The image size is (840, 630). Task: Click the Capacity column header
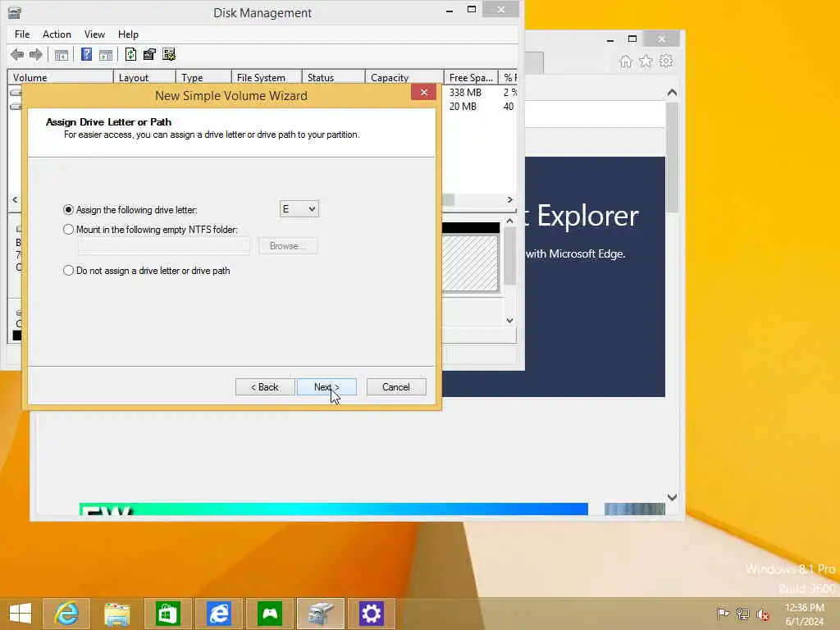[x=404, y=77]
